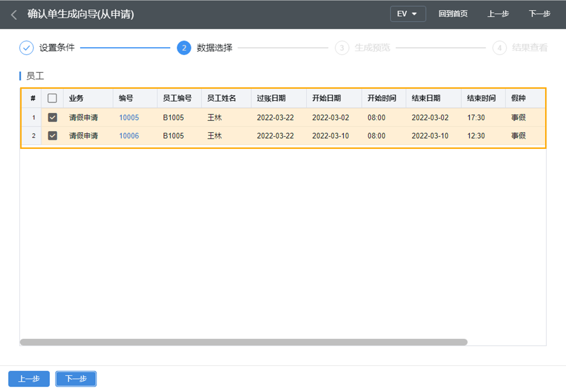
Task: Click the 数据选择 step label
Action: pos(215,48)
